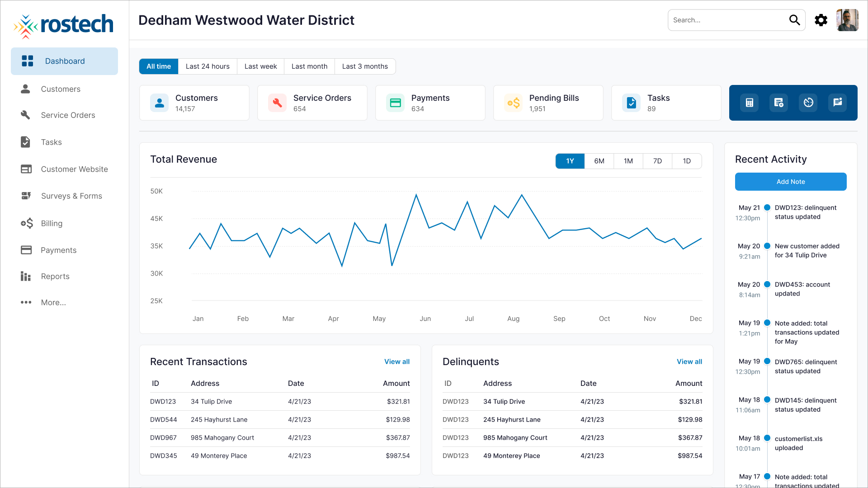Open the messages chat notification icon
The width and height of the screenshot is (868, 488).
click(x=838, y=103)
